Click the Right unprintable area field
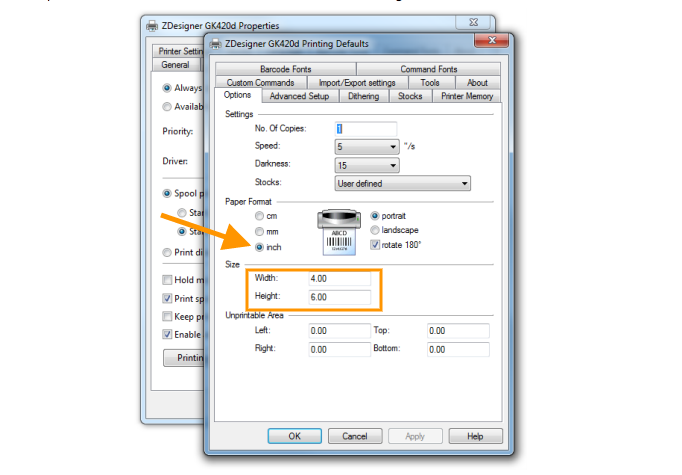682x475 pixels. pyautogui.click(x=340, y=349)
